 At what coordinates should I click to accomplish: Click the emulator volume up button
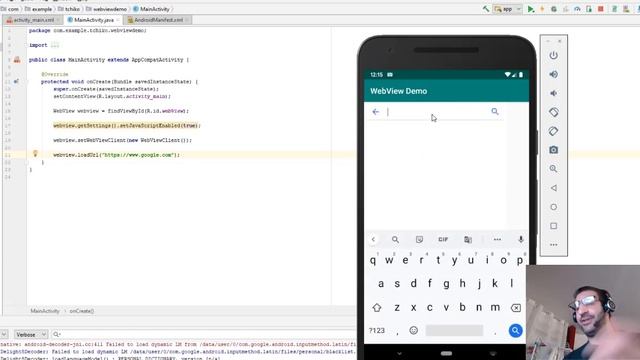pos(553,74)
